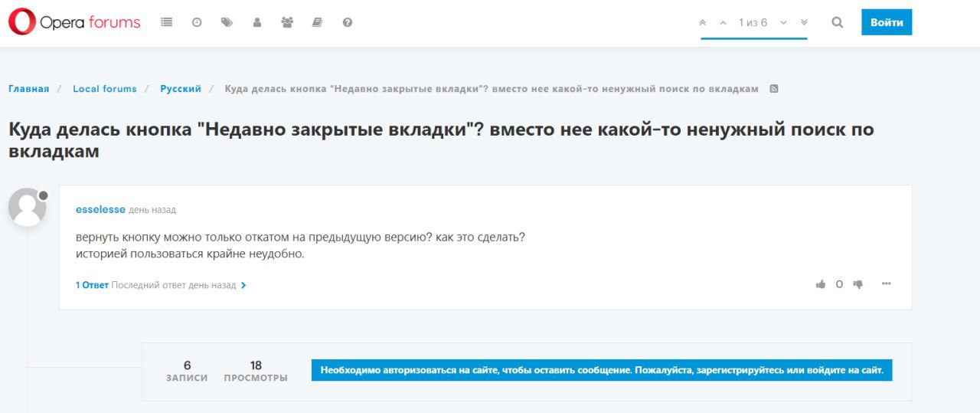Click the login-required blue notice banner

pyautogui.click(x=602, y=370)
